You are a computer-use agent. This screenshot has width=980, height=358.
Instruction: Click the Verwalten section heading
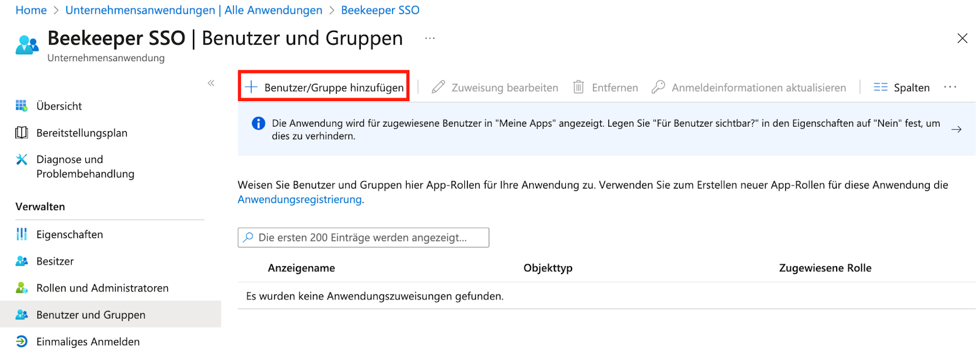coord(40,206)
